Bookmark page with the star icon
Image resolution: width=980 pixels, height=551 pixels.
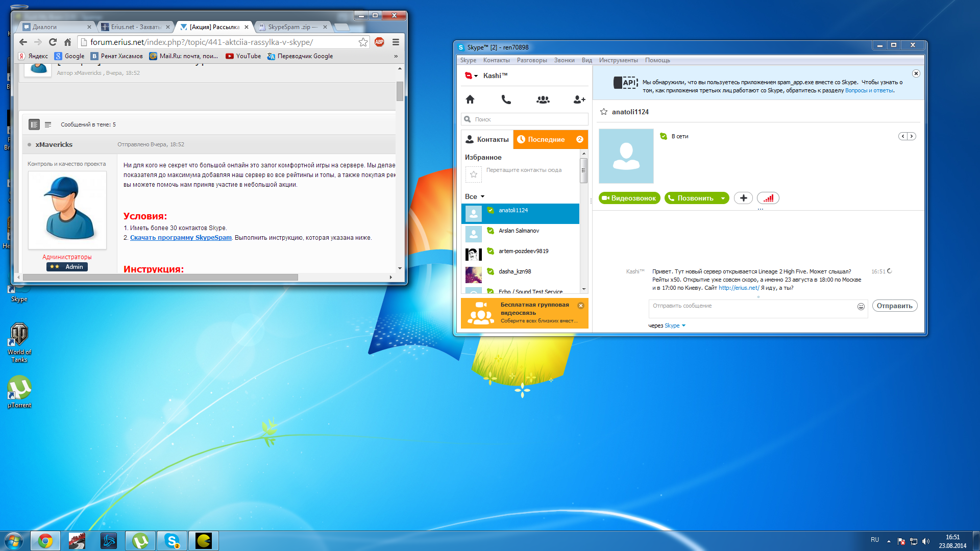pyautogui.click(x=363, y=42)
